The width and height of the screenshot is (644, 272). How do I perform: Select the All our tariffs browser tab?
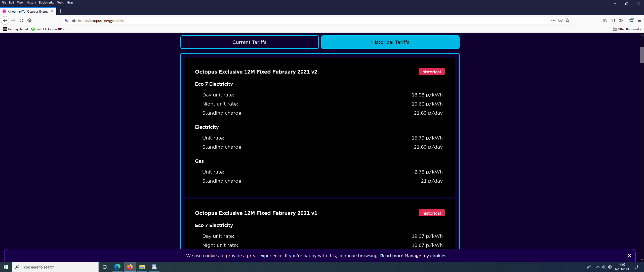[x=28, y=11]
